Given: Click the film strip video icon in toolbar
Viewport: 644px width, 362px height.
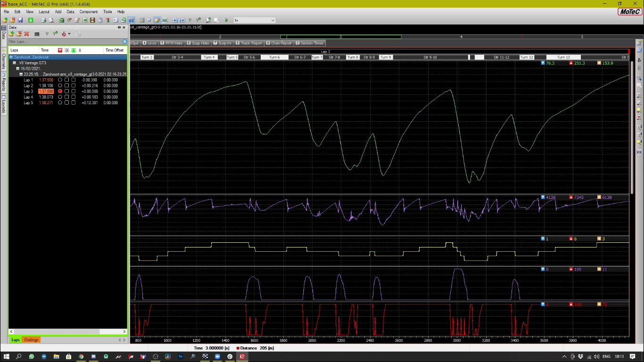Looking at the screenshot, I should (92, 20).
